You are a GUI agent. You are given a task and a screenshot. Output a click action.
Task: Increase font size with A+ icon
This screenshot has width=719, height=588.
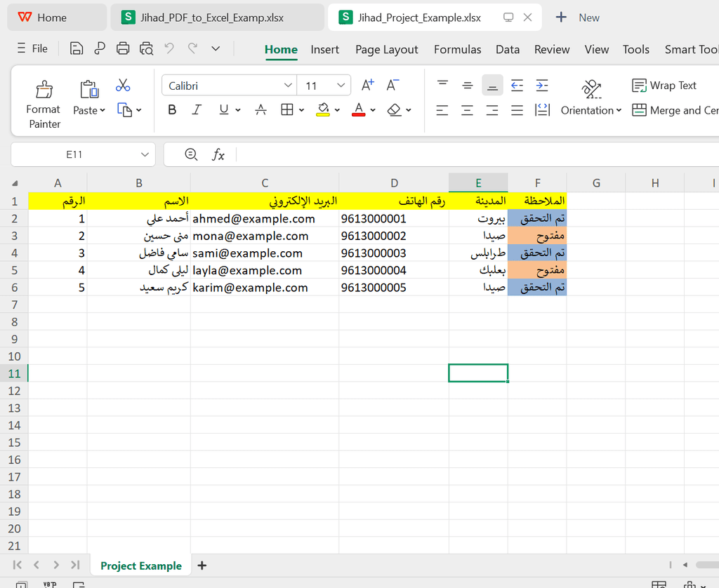pos(367,86)
